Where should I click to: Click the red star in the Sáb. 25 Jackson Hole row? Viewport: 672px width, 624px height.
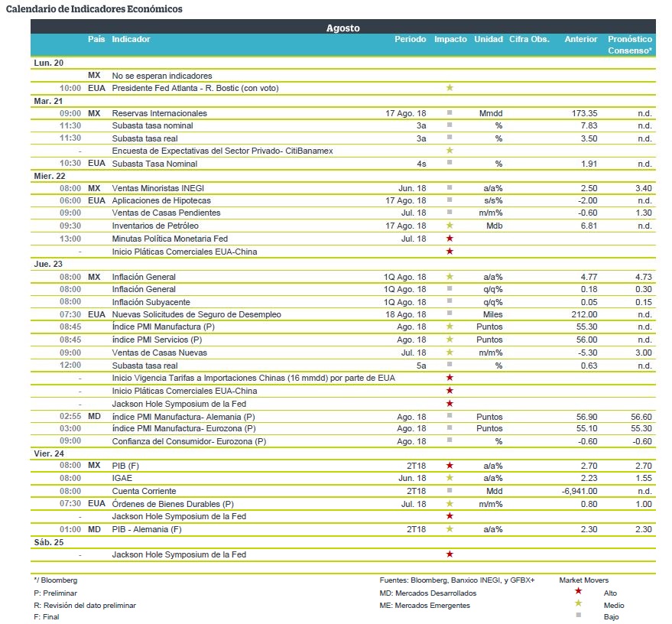450,554
